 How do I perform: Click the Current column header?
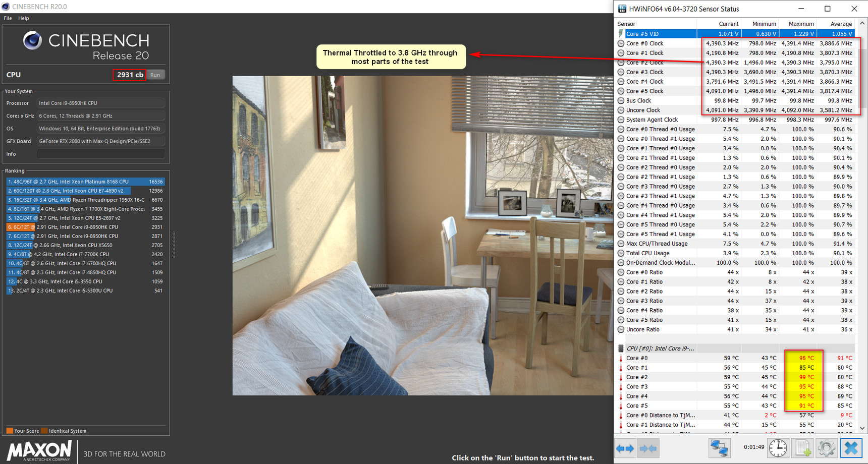[x=719, y=24]
